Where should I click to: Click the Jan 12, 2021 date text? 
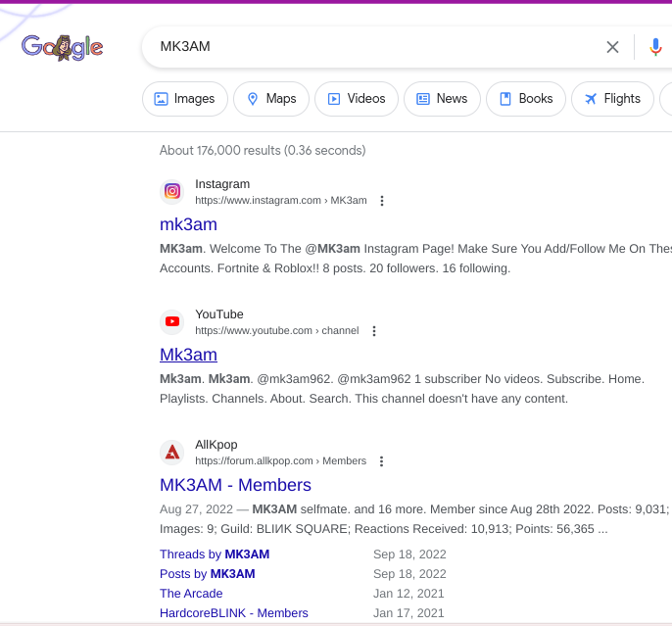408,594
